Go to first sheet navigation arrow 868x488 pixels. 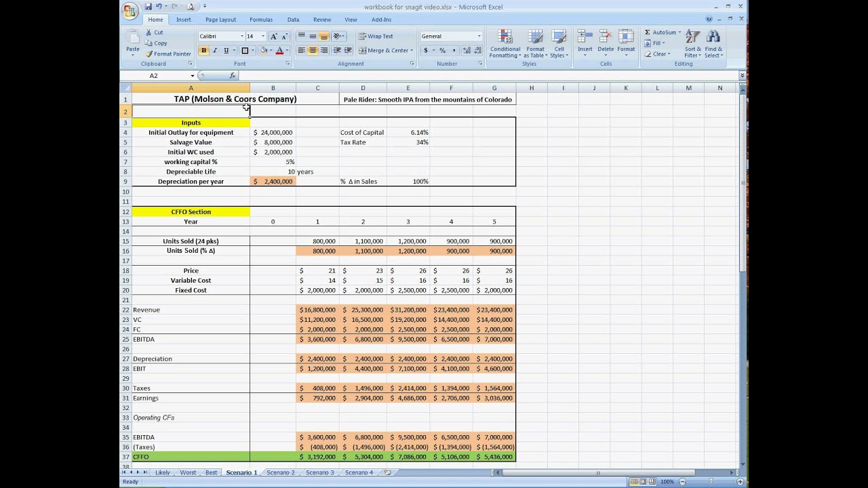[124, 472]
